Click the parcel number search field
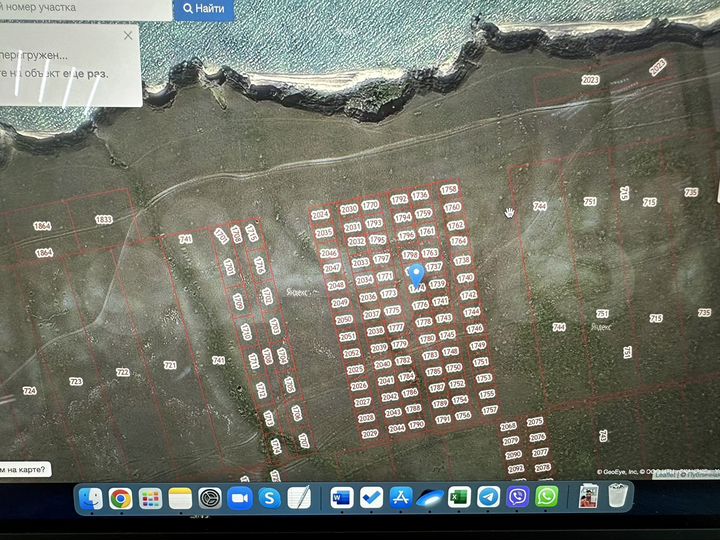Screen dimensions: 720x540 click(85, 8)
